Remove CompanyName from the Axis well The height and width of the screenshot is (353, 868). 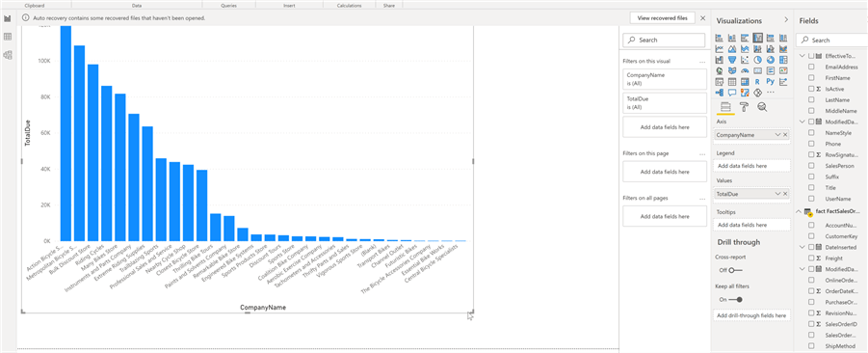(x=785, y=135)
